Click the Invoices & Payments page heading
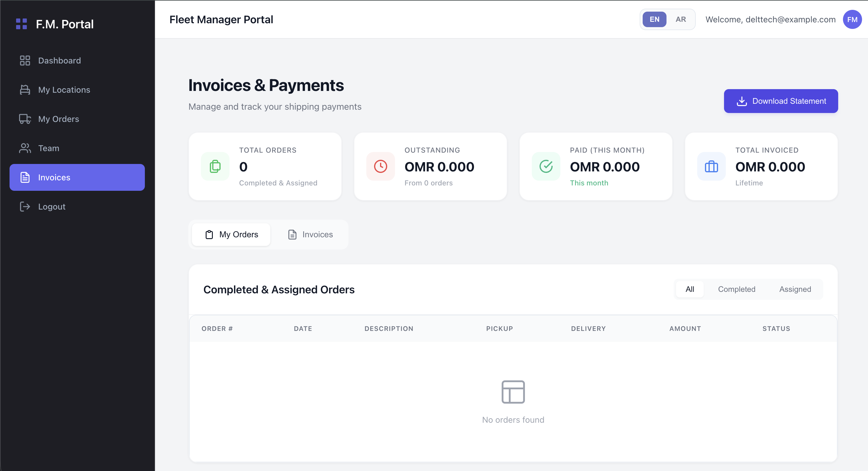The height and width of the screenshot is (471, 868). click(x=266, y=85)
